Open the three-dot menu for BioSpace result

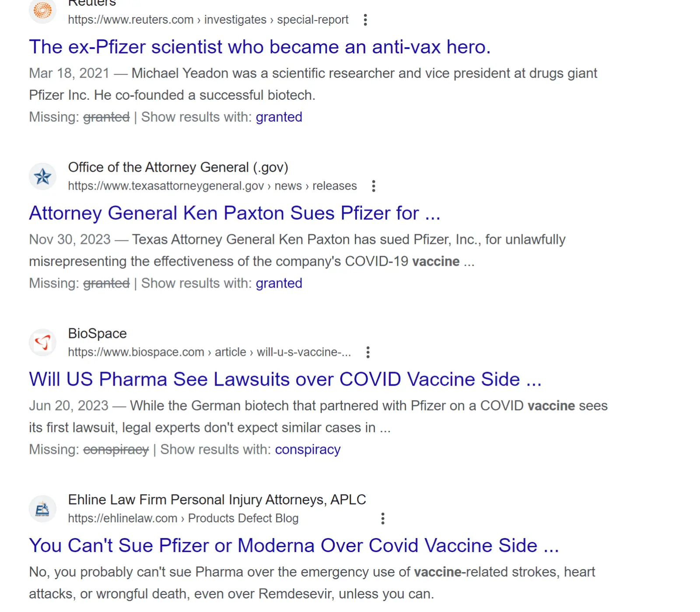(368, 352)
